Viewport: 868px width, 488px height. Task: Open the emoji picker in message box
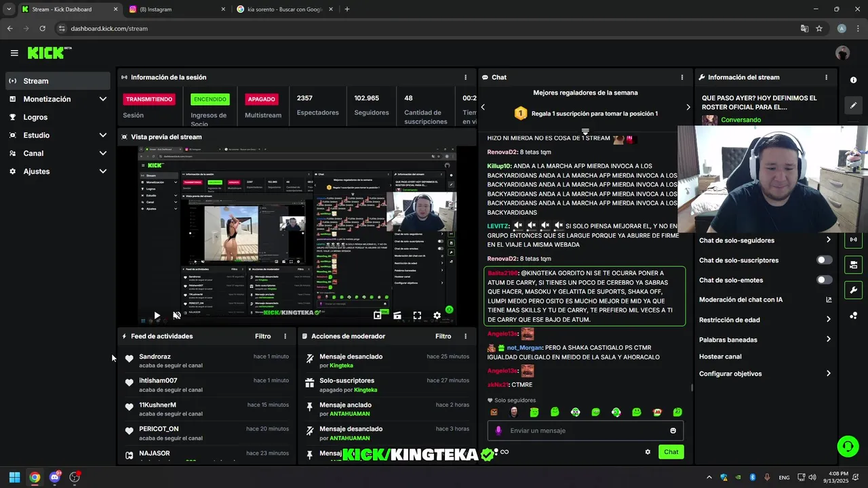tap(673, 430)
